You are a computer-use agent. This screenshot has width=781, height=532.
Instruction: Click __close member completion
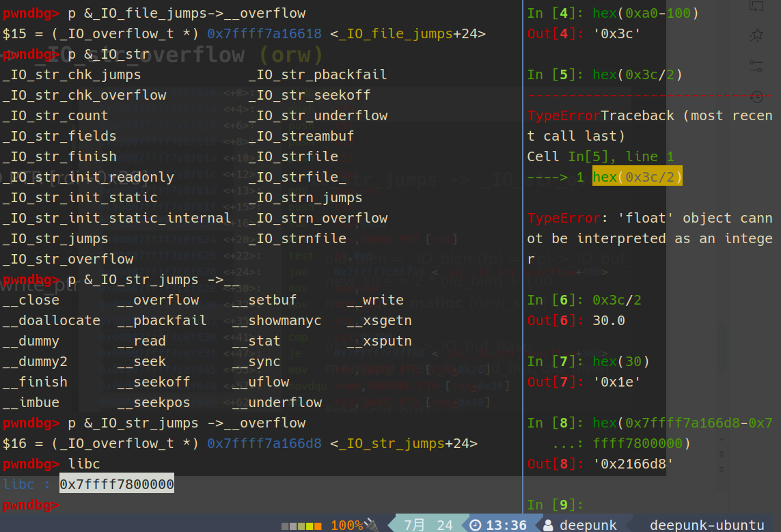[31, 300]
